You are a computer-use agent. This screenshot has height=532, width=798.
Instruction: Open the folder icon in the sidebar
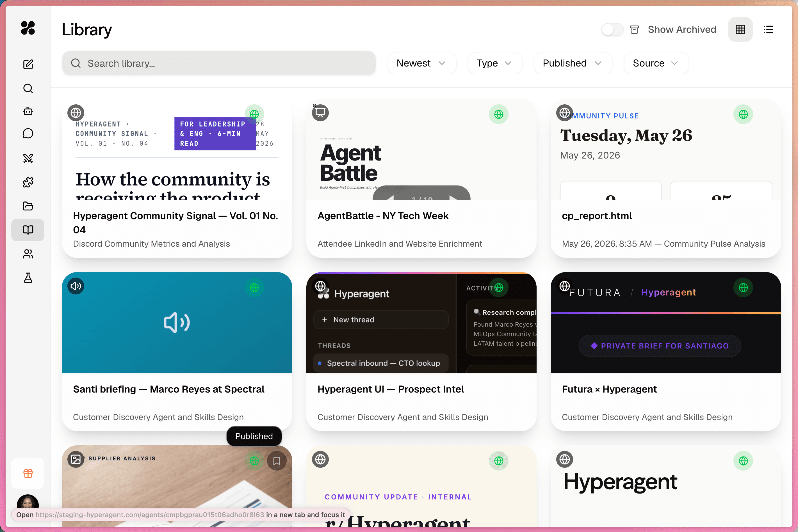click(28, 206)
